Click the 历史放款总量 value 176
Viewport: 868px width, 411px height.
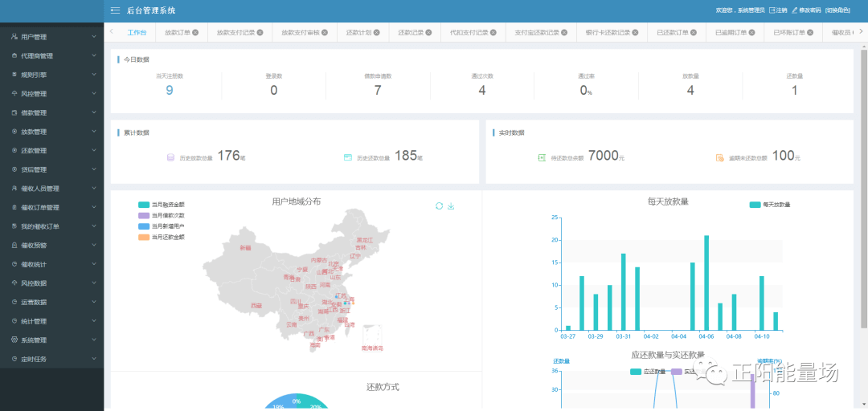coord(228,156)
